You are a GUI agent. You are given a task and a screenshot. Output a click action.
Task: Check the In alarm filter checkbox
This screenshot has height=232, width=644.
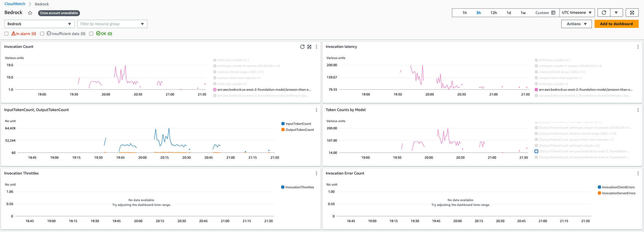pos(6,34)
